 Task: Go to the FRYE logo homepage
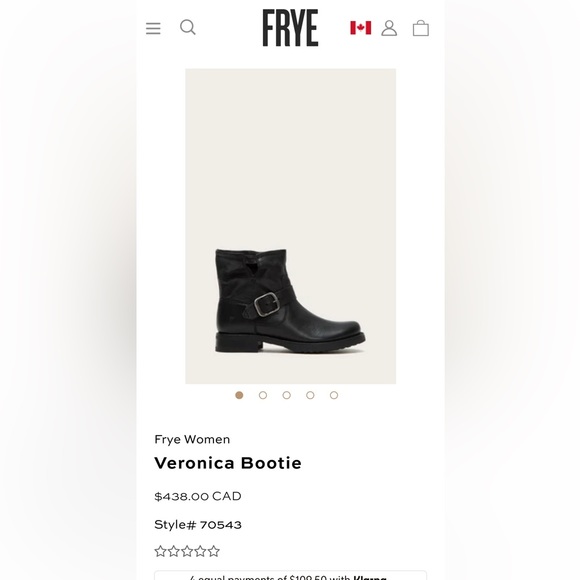point(290,28)
